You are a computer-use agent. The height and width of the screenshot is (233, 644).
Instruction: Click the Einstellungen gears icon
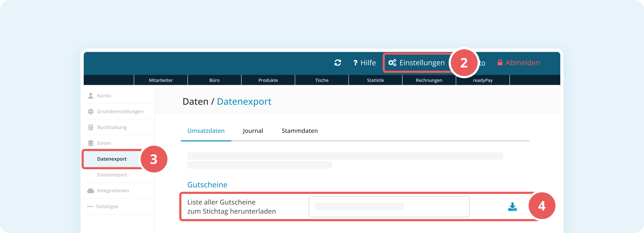[392, 63]
